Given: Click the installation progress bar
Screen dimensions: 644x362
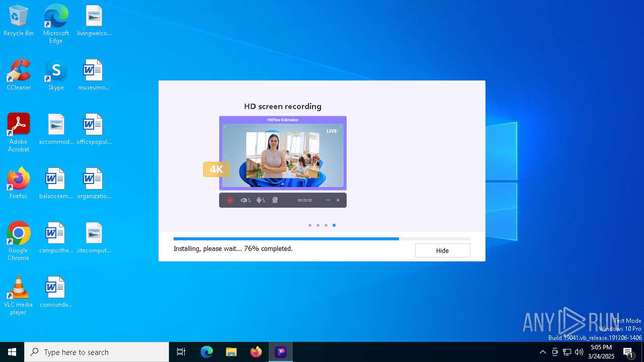Looking at the screenshot, I should tap(322, 239).
